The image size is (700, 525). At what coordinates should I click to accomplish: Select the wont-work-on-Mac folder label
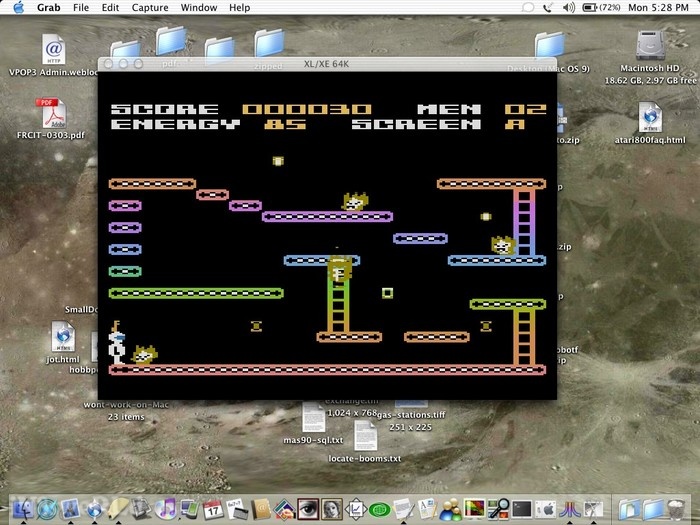point(126,405)
